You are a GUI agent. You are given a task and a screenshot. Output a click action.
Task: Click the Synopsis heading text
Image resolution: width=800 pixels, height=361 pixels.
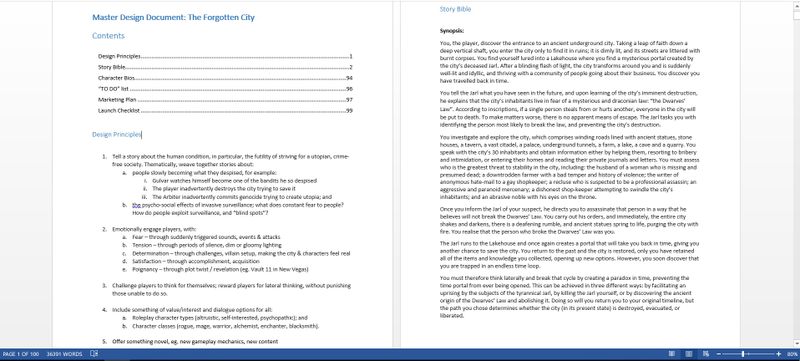coord(452,31)
